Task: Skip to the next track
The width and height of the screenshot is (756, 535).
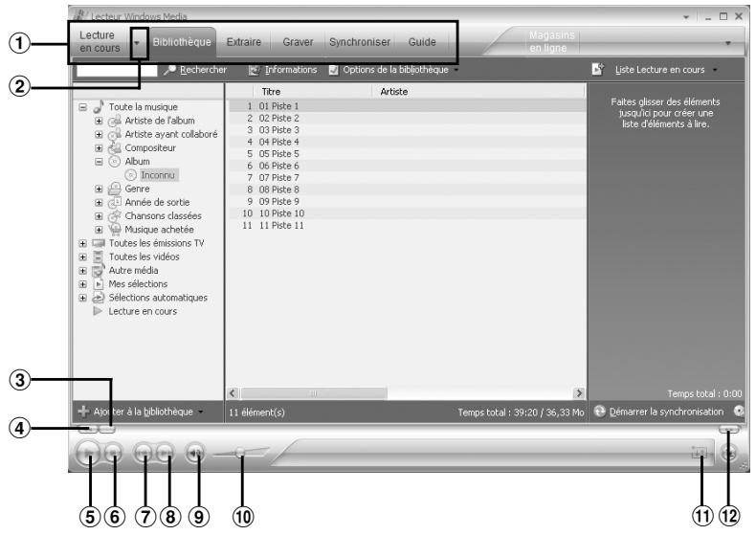Action: coord(165,453)
